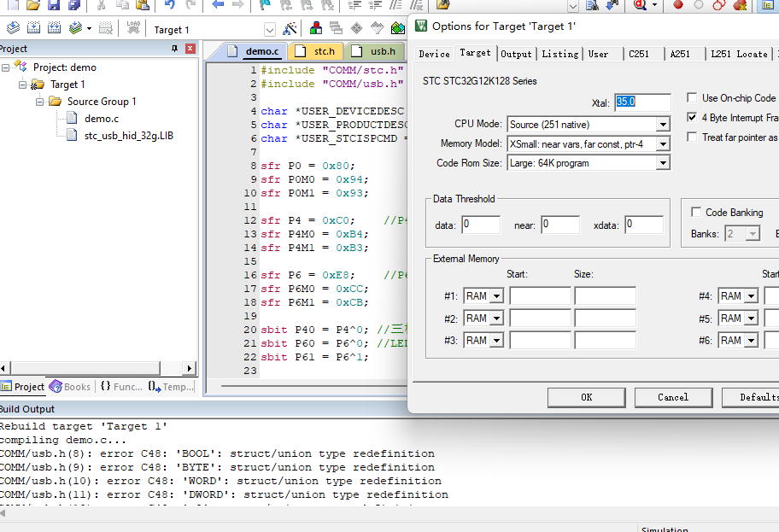
Task: Insert breakpoint red circle icon
Action: [677, 5]
